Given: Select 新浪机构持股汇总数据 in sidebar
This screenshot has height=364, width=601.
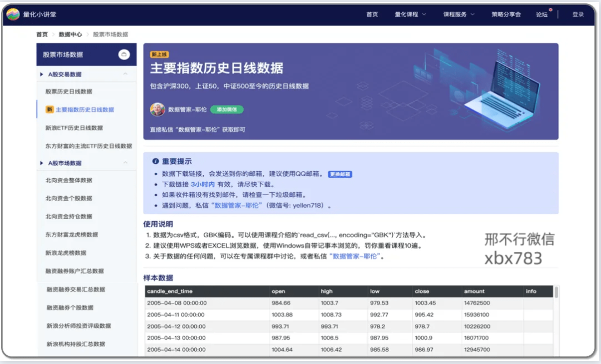Looking at the screenshot, I should pos(76,344).
